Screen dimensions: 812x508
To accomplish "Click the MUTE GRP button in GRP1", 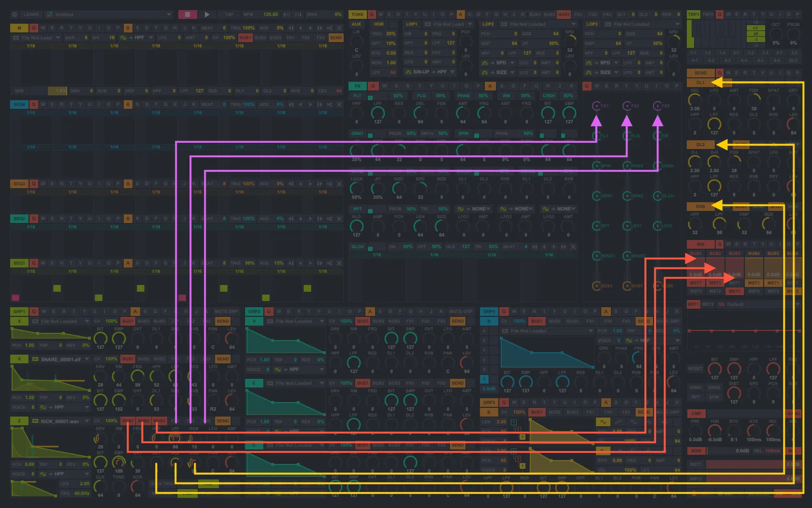I will click(x=226, y=311).
